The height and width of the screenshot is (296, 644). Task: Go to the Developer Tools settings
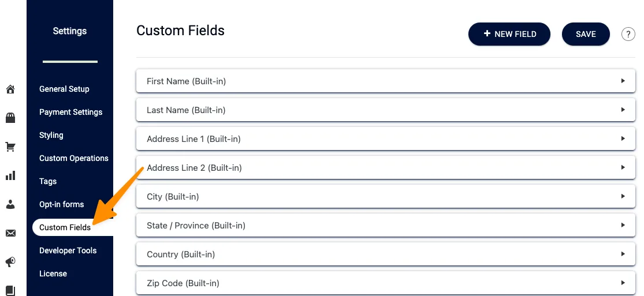[68, 250]
